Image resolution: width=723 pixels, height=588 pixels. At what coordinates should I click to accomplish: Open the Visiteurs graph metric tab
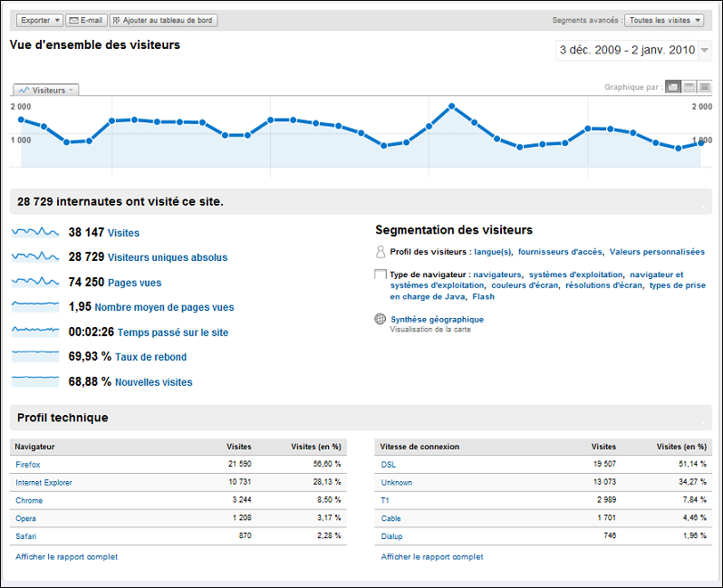(x=47, y=90)
